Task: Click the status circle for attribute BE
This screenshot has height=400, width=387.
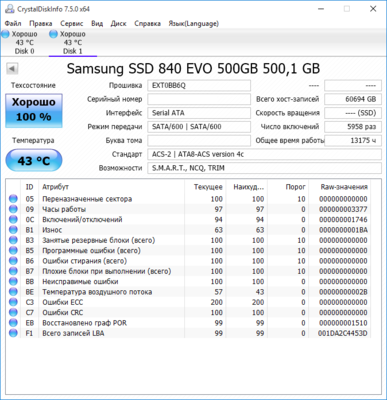Action: 13,292
